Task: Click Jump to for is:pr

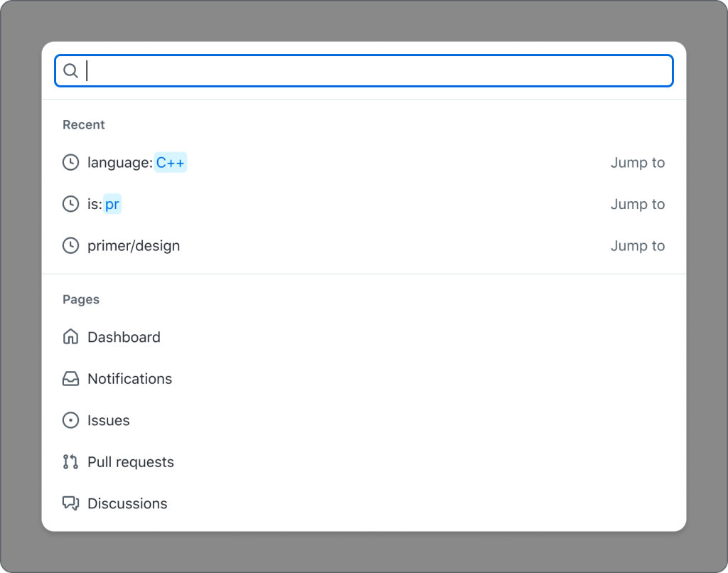Action: coord(637,205)
